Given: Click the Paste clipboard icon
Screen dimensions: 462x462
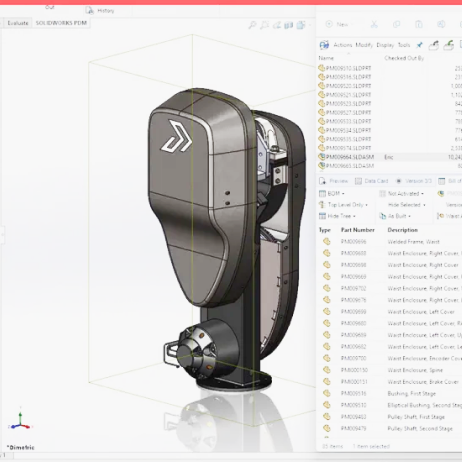Looking at the screenshot, I should 419,24.
